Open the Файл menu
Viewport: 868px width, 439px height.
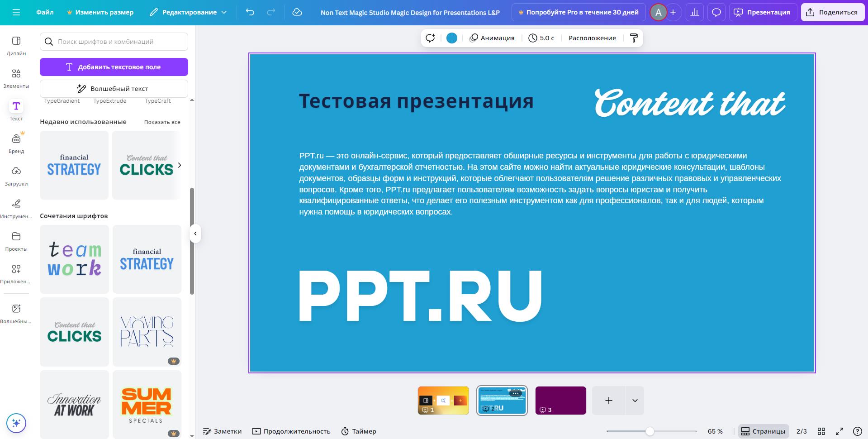pyautogui.click(x=45, y=12)
